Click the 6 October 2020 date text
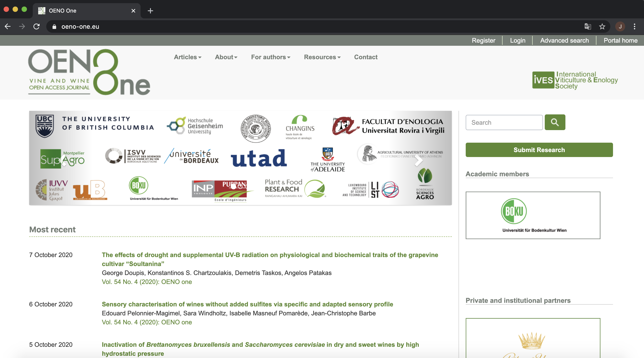This screenshot has height=358, width=644. click(51, 304)
